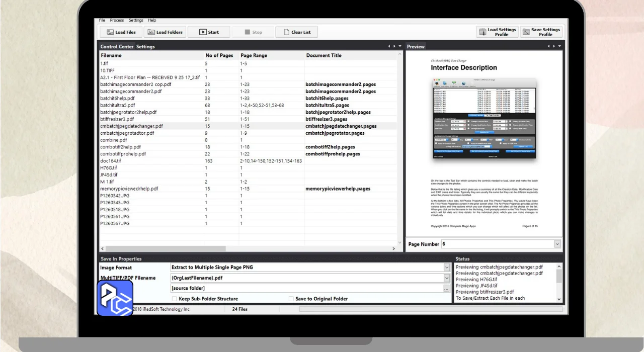
Task: Open Load Settings Profile
Action: [x=497, y=32]
